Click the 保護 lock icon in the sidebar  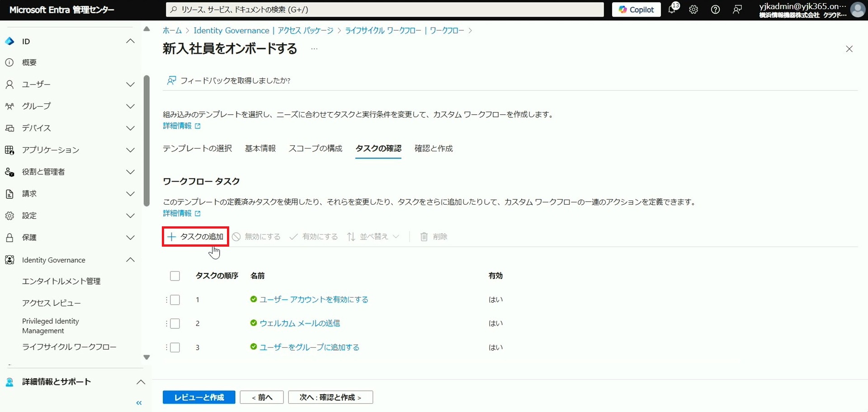click(x=9, y=238)
